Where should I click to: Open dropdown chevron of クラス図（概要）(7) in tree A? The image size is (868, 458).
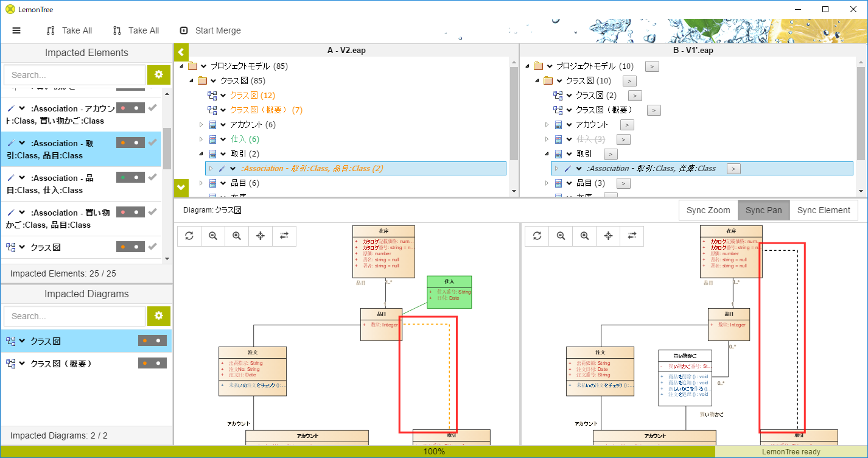[x=223, y=110]
